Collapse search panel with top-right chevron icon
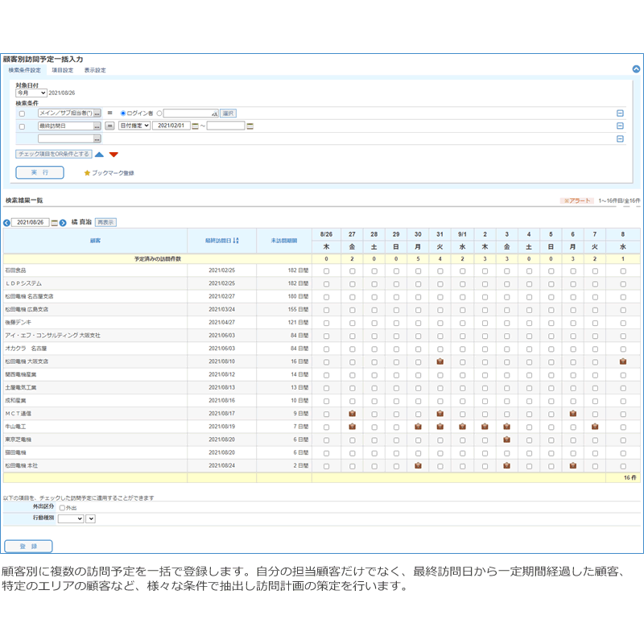The width and height of the screenshot is (644, 644). [636, 70]
